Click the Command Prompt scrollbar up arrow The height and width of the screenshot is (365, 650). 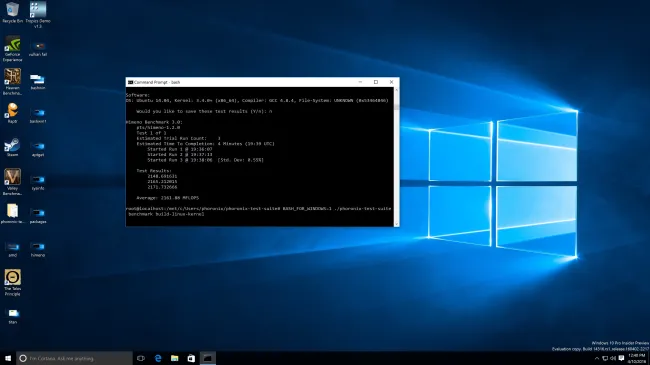coord(397,90)
